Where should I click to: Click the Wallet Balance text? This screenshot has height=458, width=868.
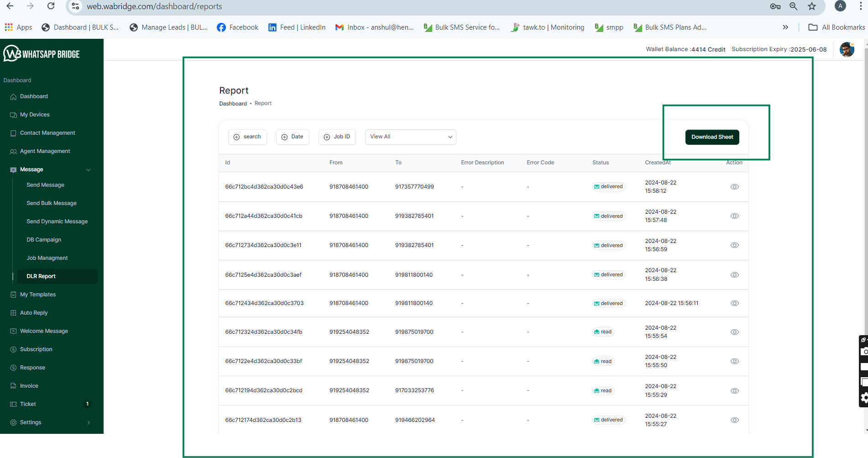click(685, 49)
